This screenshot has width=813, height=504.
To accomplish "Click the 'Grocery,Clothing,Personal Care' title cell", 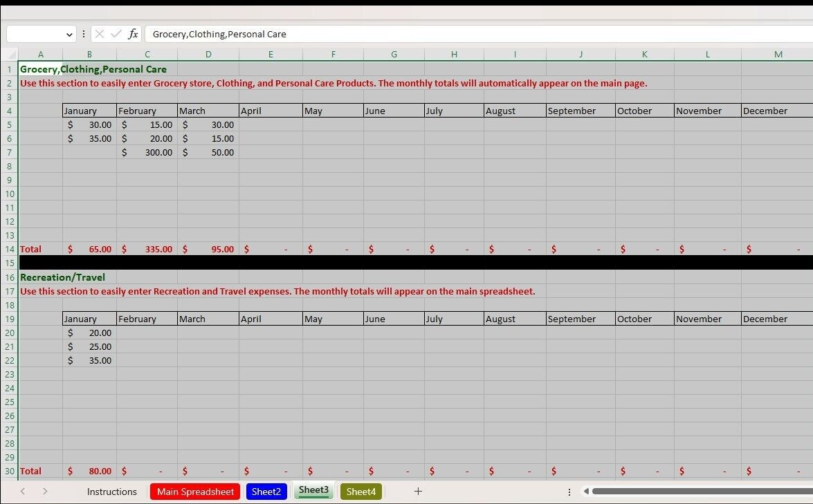I will (93, 69).
